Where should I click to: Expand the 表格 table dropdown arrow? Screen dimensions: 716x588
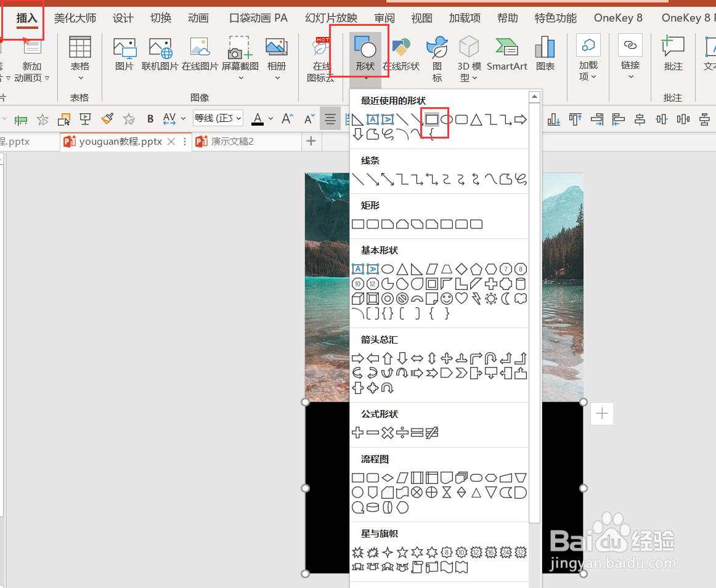coord(80,78)
